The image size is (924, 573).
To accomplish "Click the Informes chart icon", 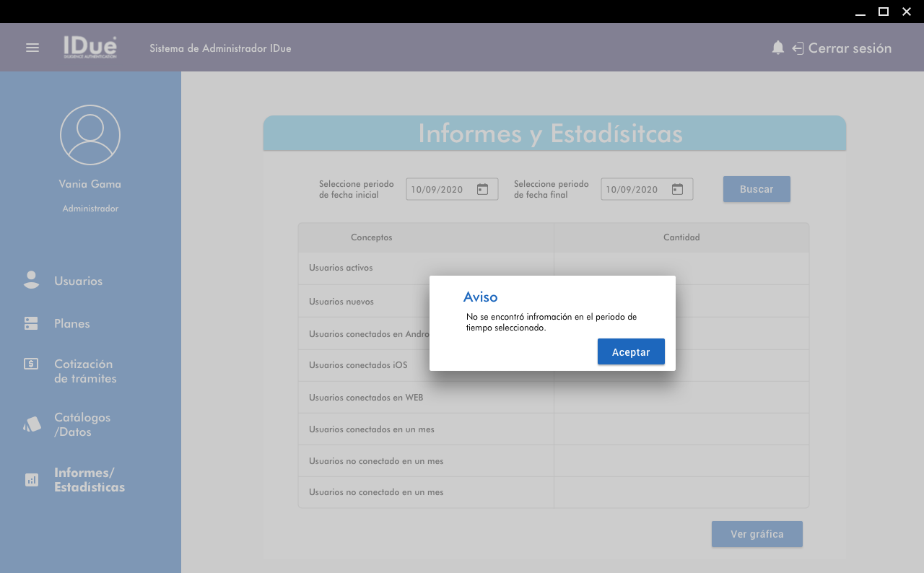I will (x=32, y=480).
